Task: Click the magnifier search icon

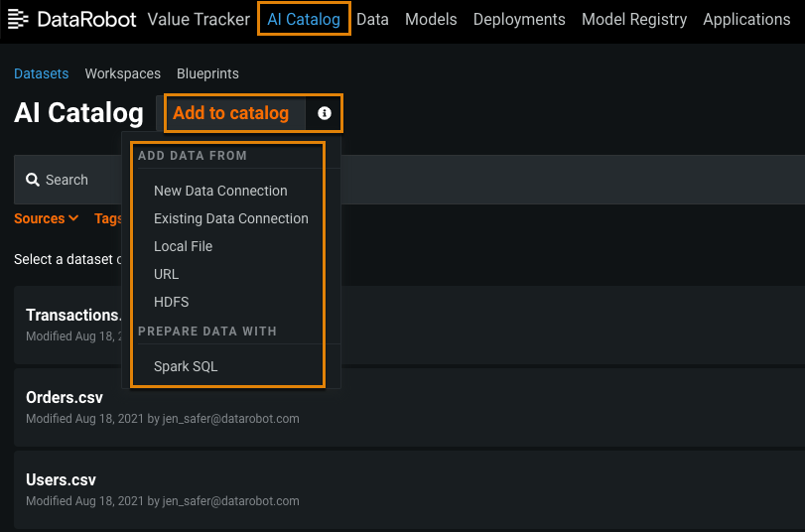Action: 33,180
